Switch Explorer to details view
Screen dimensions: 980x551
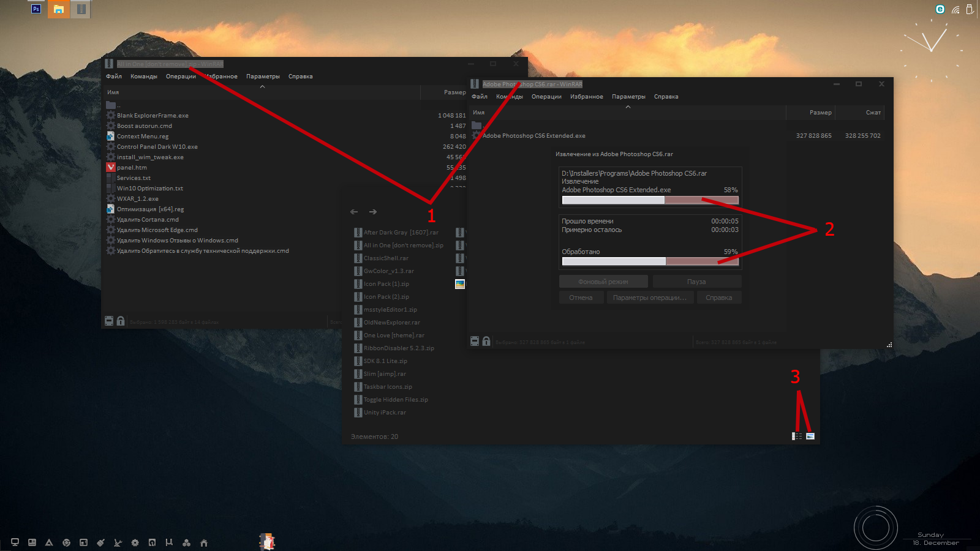[797, 436]
